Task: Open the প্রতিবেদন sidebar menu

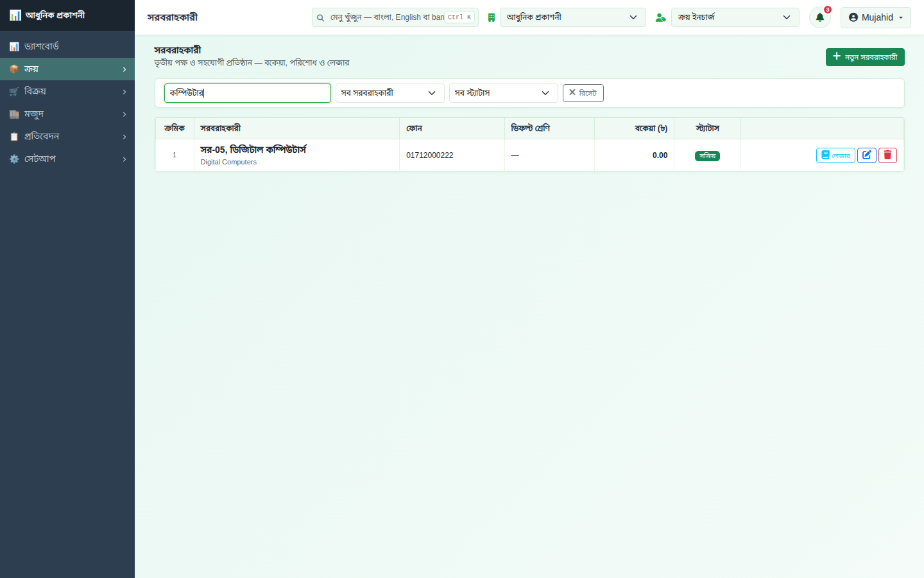Action: (x=67, y=136)
